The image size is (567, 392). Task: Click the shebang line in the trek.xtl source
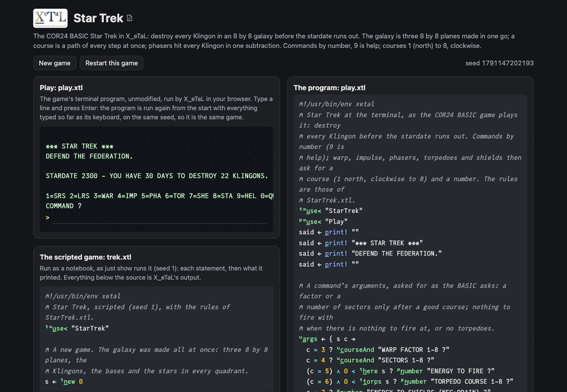tap(83, 296)
